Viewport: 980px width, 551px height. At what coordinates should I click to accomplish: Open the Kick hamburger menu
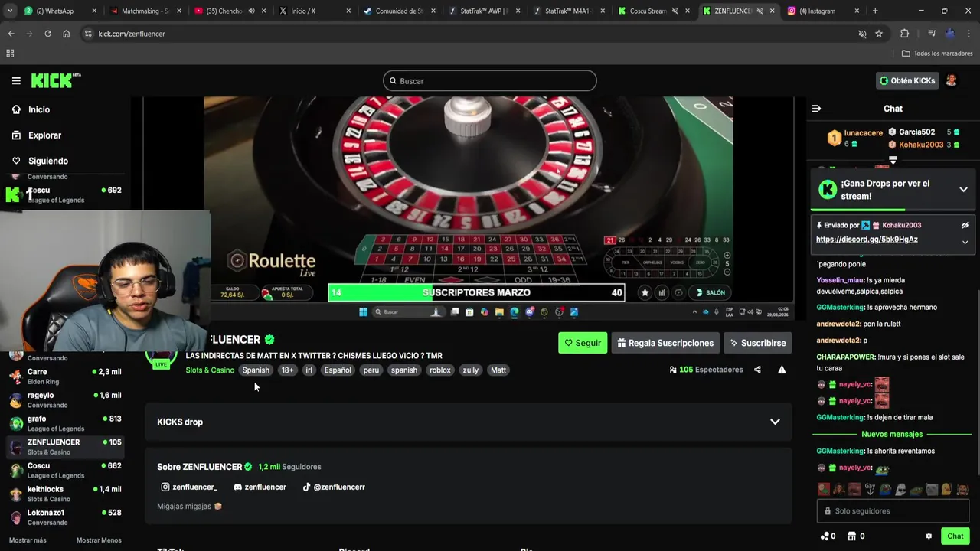[x=16, y=80]
